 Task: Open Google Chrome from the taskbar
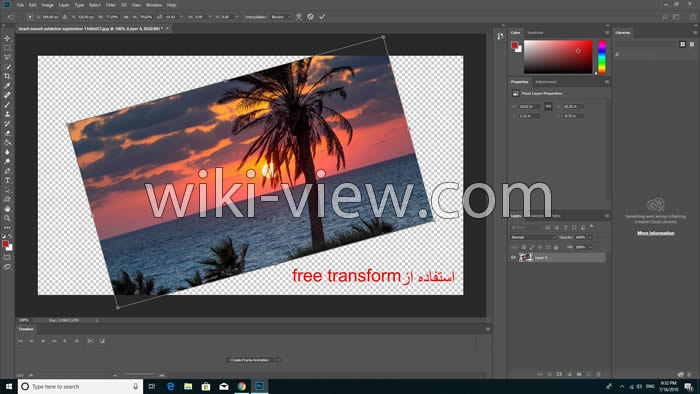point(242,386)
